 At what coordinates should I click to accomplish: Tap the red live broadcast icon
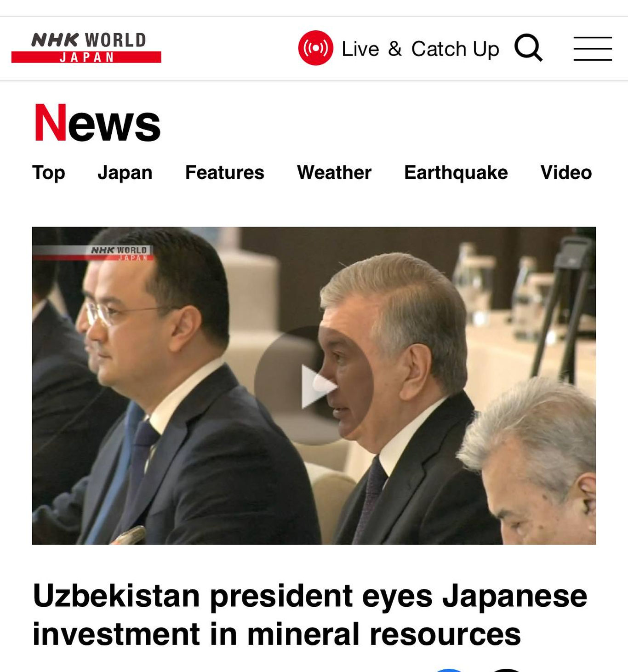315,48
